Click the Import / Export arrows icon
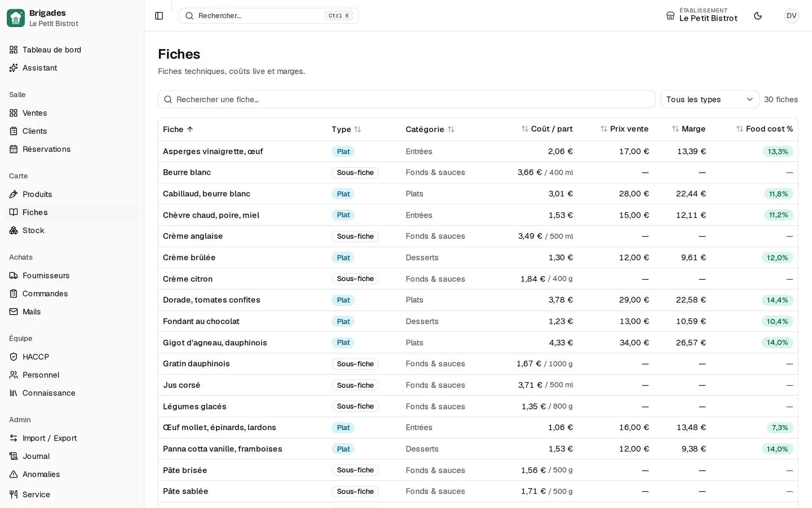The height and width of the screenshot is (508, 812). [14, 438]
